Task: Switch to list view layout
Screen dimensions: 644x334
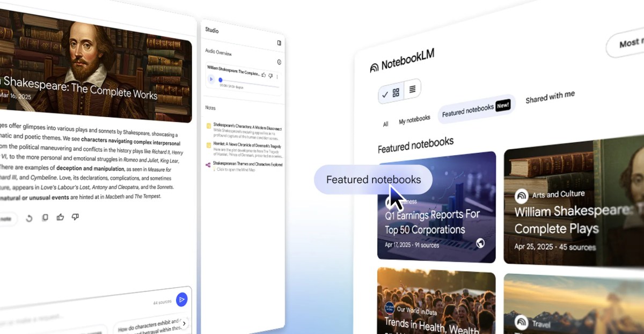Action: tap(412, 89)
